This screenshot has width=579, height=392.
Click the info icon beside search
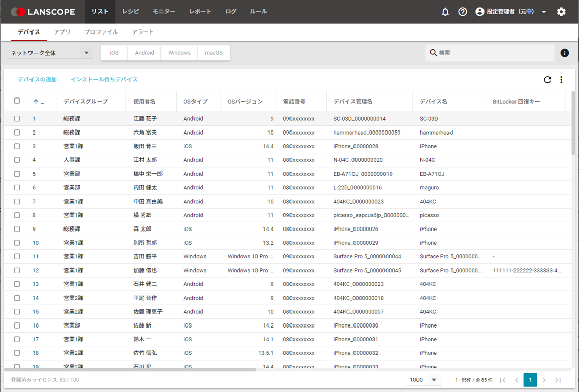tap(564, 53)
